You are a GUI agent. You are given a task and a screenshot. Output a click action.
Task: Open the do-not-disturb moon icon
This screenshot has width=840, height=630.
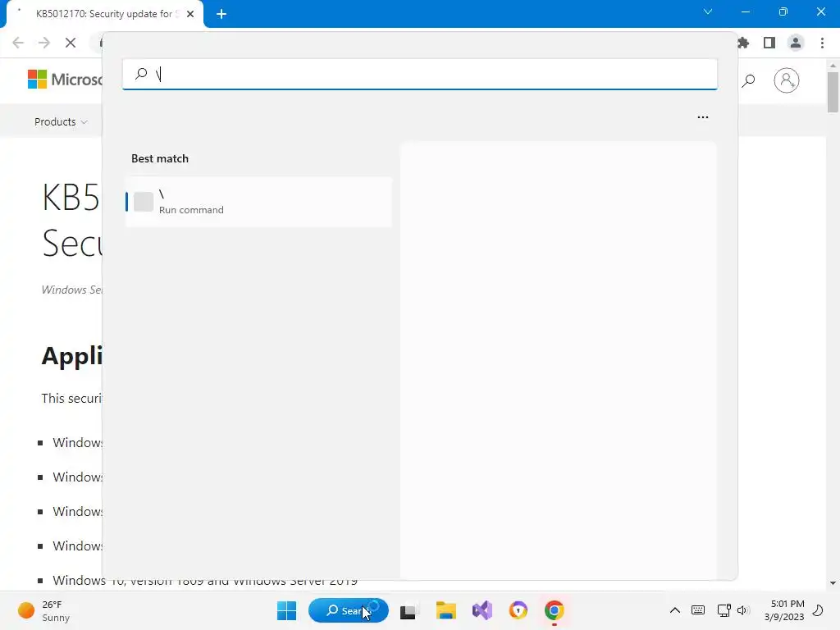[x=818, y=610]
